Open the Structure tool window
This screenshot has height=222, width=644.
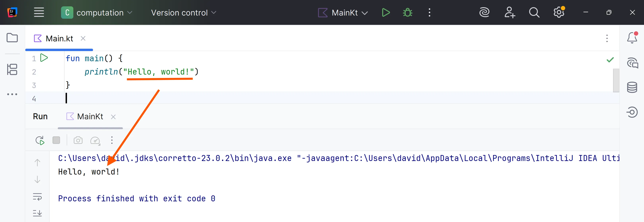(12, 70)
